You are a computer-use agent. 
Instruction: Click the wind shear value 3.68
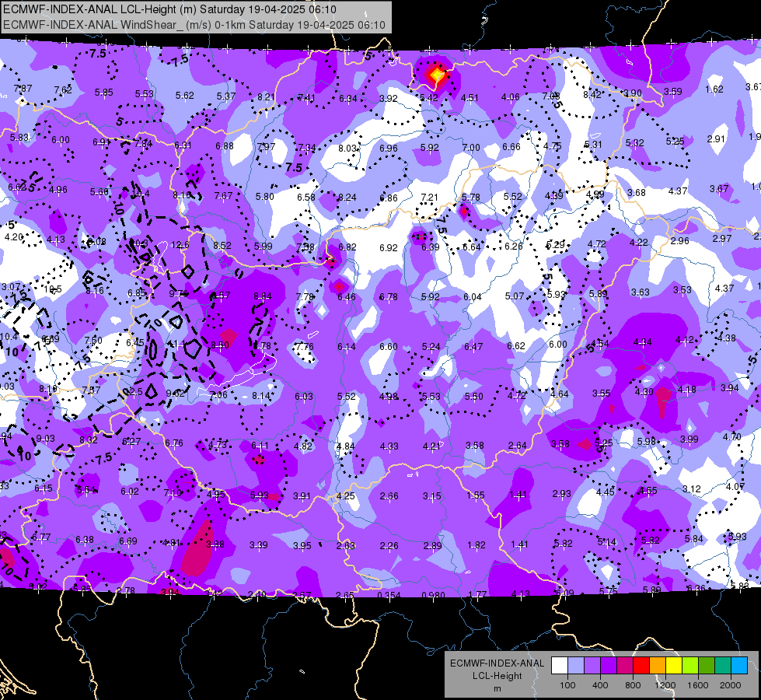[x=637, y=193]
